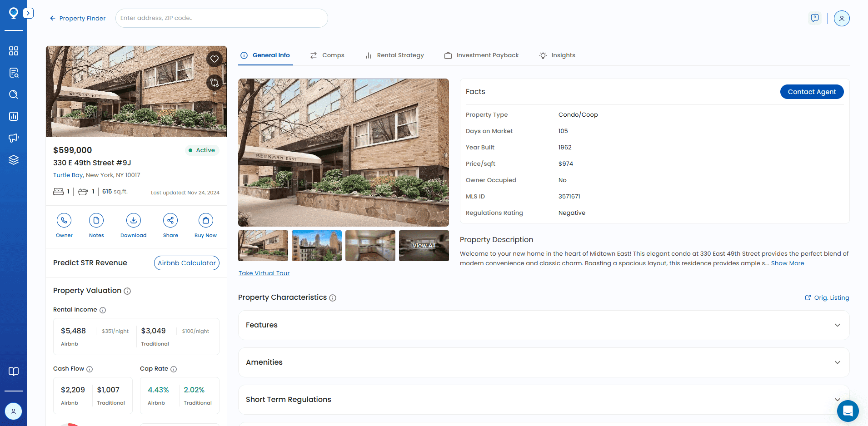Screen dimensions: 868x426
Task: Open the Rental Strategy tab
Action: coord(394,55)
